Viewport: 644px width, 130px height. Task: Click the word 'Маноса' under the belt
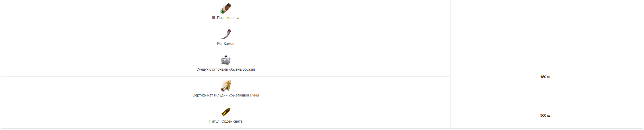click(x=233, y=18)
